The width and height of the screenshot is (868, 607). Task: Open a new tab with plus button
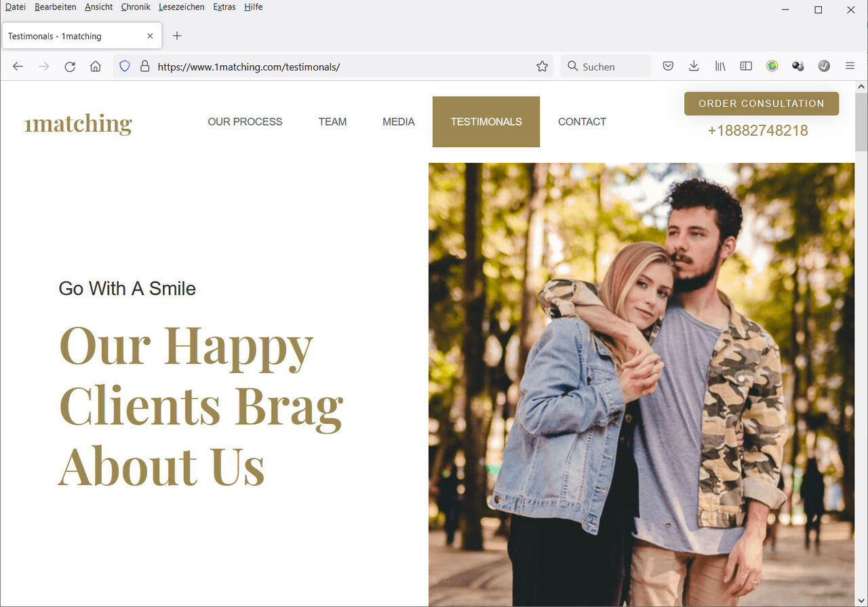pyautogui.click(x=177, y=36)
